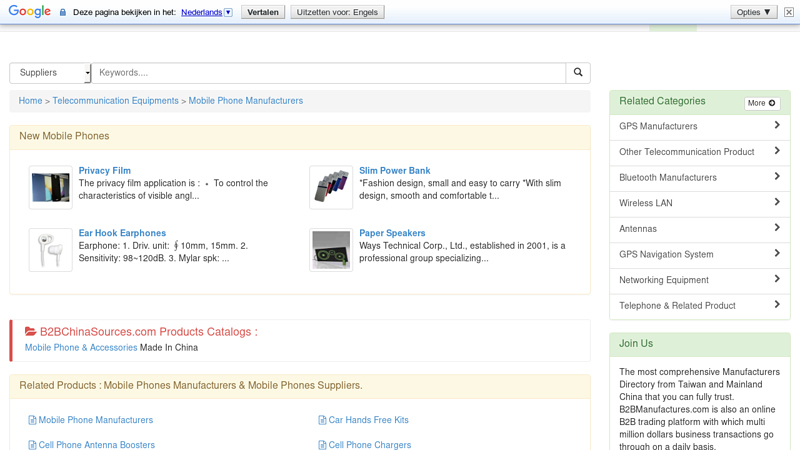Open the Privacy Film product thumbnail

click(x=51, y=187)
